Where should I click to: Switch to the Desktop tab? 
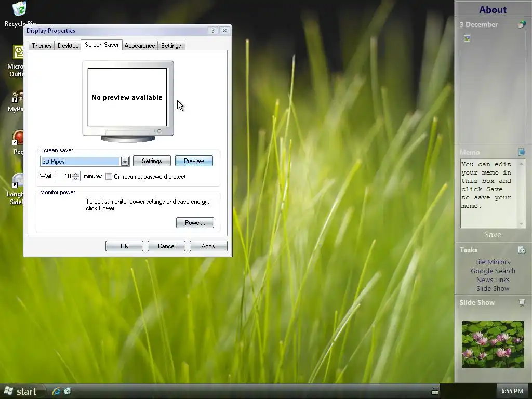click(68, 46)
